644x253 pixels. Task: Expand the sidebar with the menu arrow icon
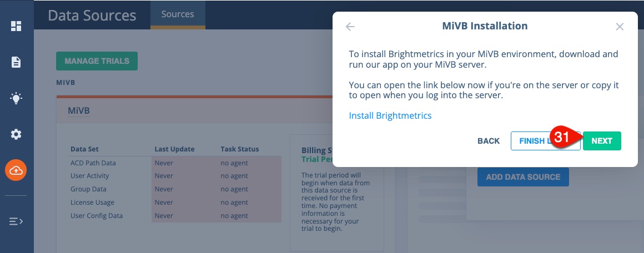pos(16,221)
